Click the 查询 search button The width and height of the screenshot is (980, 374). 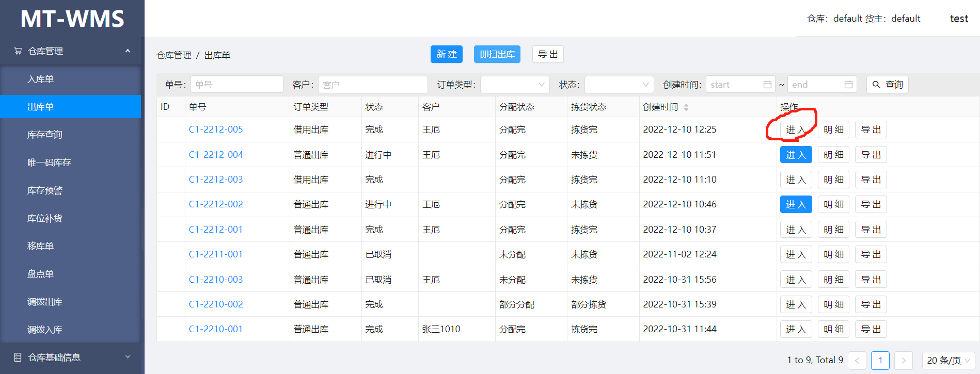point(887,85)
